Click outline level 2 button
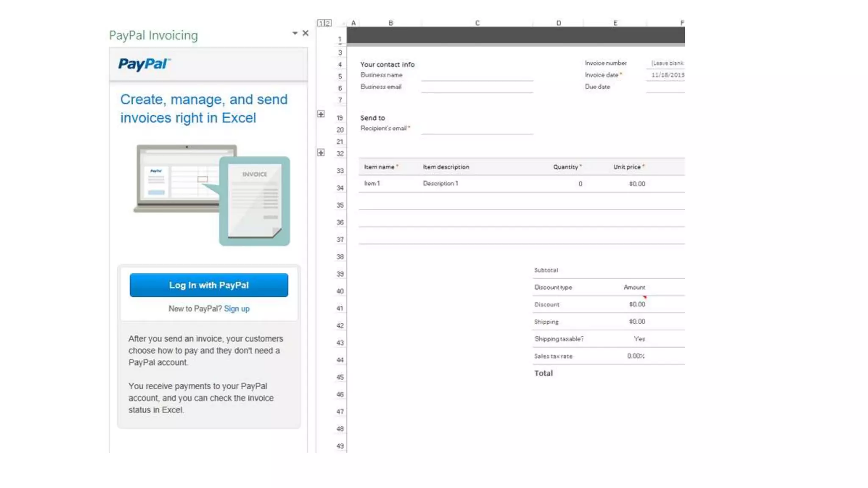 click(x=328, y=23)
